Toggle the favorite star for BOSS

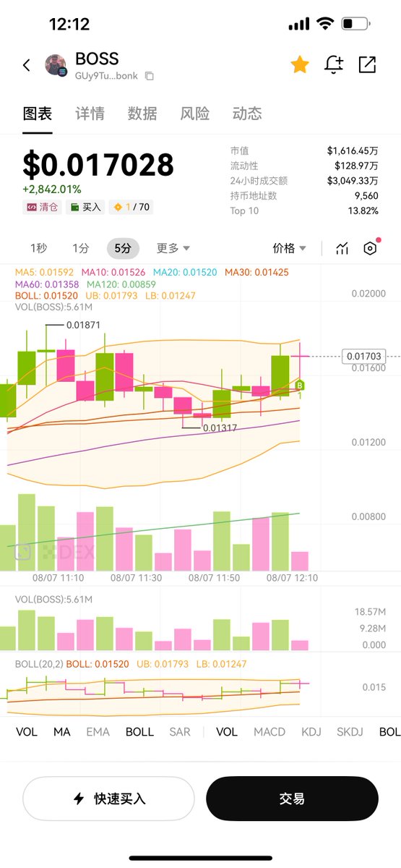coord(300,64)
